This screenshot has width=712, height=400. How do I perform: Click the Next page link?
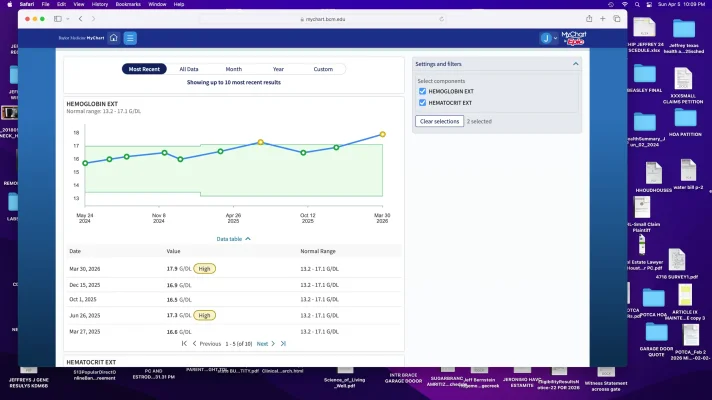coord(265,343)
